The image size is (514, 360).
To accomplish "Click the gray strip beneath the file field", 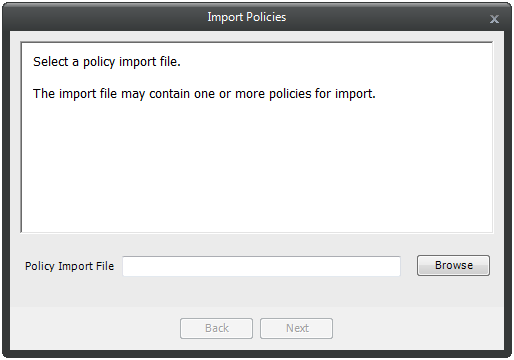I will 257,292.
